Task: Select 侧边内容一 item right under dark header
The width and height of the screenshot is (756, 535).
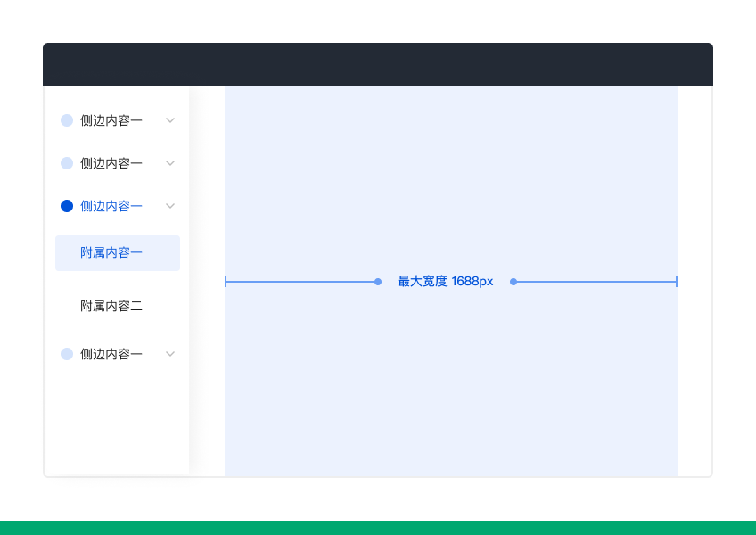Action: [111, 120]
